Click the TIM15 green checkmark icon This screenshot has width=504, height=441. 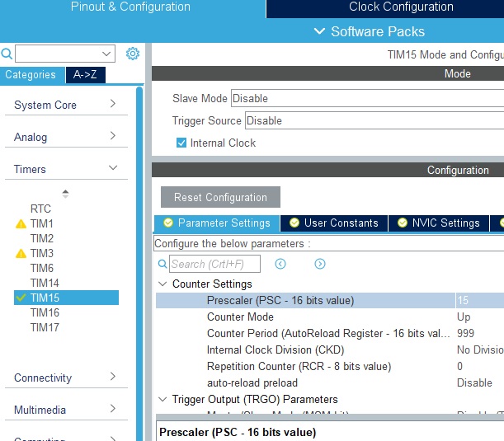(21, 298)
